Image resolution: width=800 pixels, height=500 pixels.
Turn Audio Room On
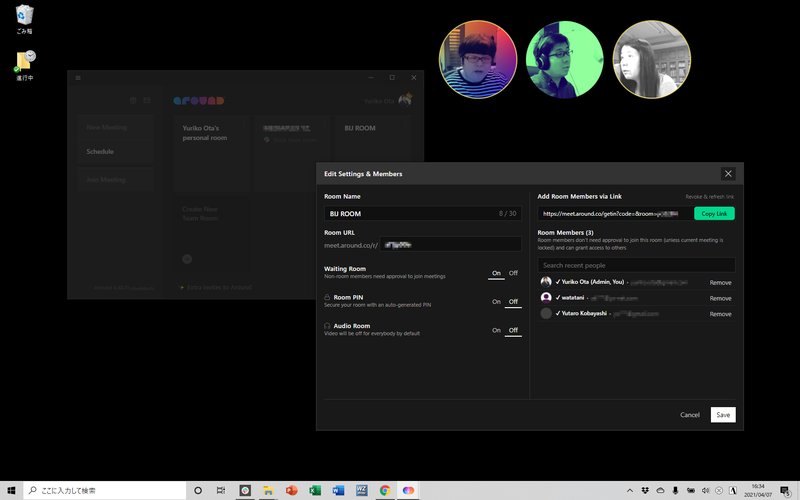pos(496,331)
